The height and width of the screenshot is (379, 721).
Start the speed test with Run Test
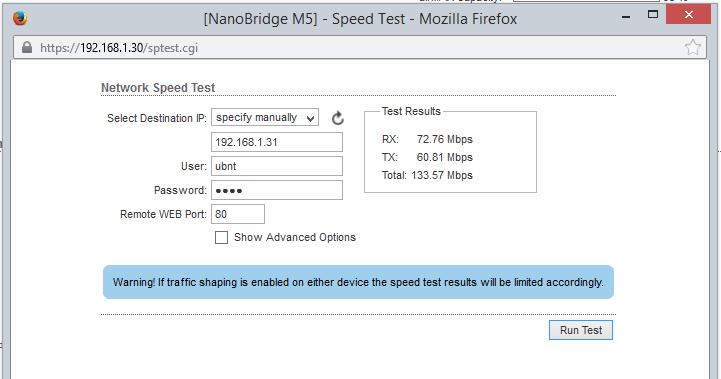pos(581,330)
